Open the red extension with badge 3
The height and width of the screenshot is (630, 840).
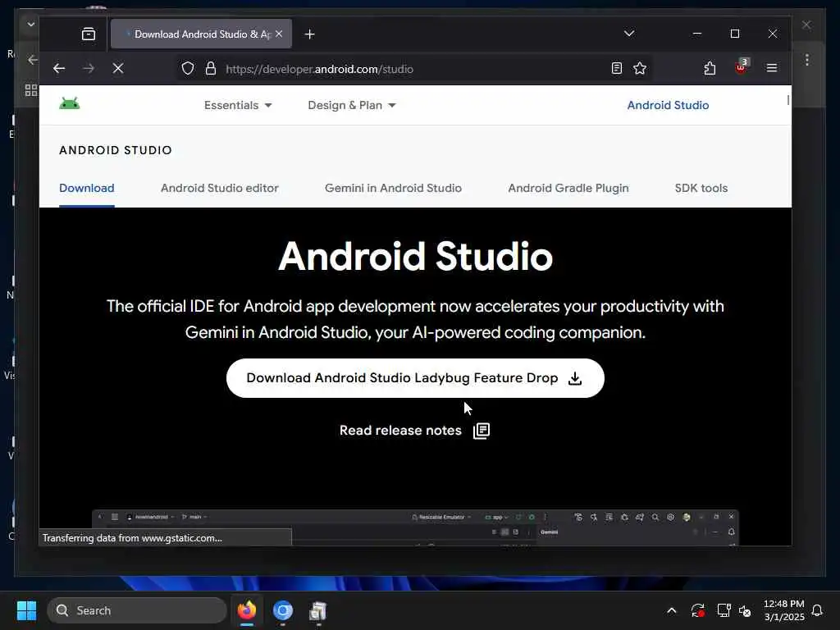pyautogui.click(x=742, y=67)
